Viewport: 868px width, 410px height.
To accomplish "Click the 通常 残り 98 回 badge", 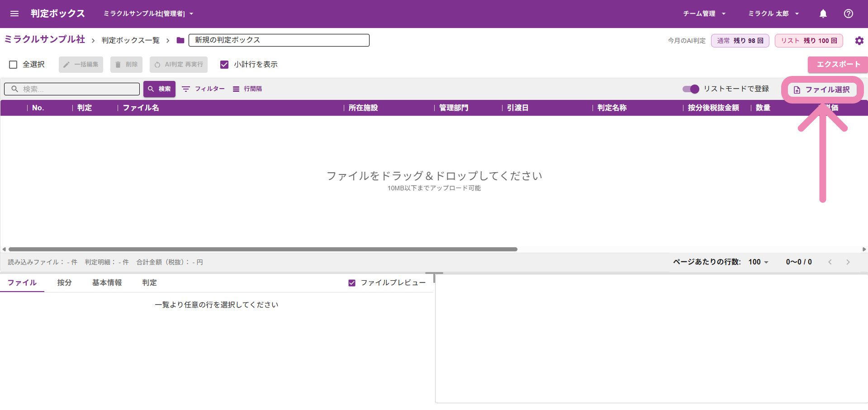I will point(740,41).
